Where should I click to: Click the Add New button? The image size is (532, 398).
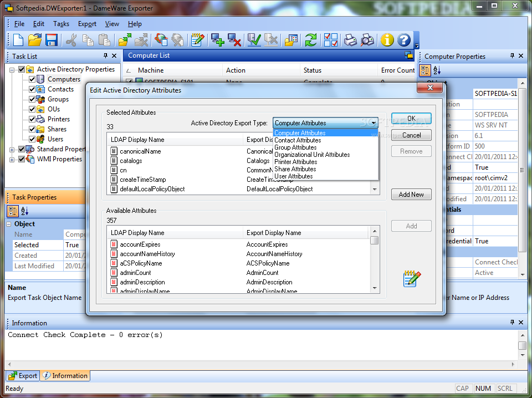coord(411,195)
